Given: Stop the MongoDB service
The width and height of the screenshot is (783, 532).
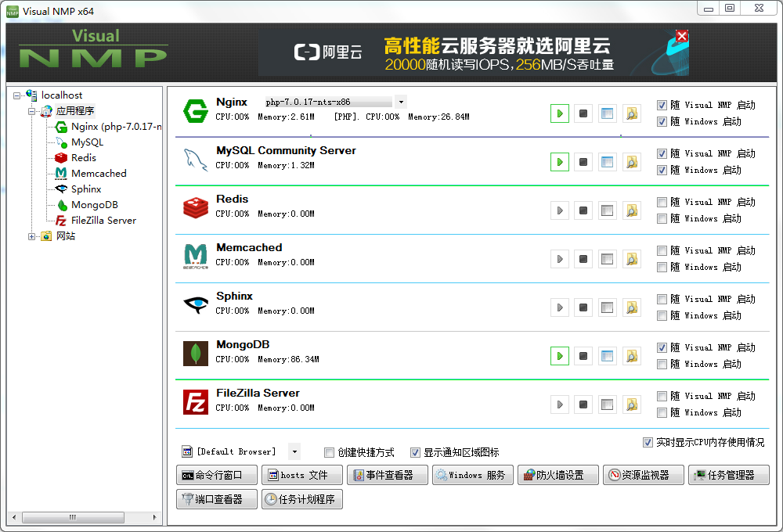Looking at the screenshot, I should click(x=583, y=356).
